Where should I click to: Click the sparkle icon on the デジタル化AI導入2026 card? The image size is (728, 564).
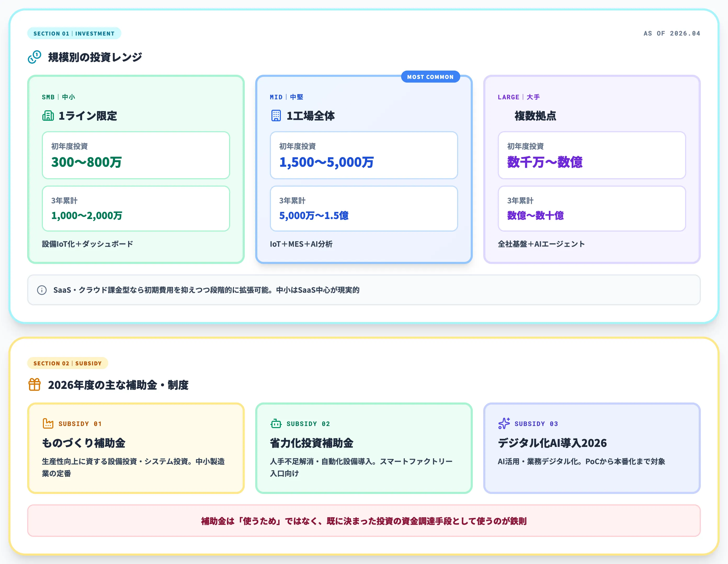pyautogui.click(x=504, y=423)
